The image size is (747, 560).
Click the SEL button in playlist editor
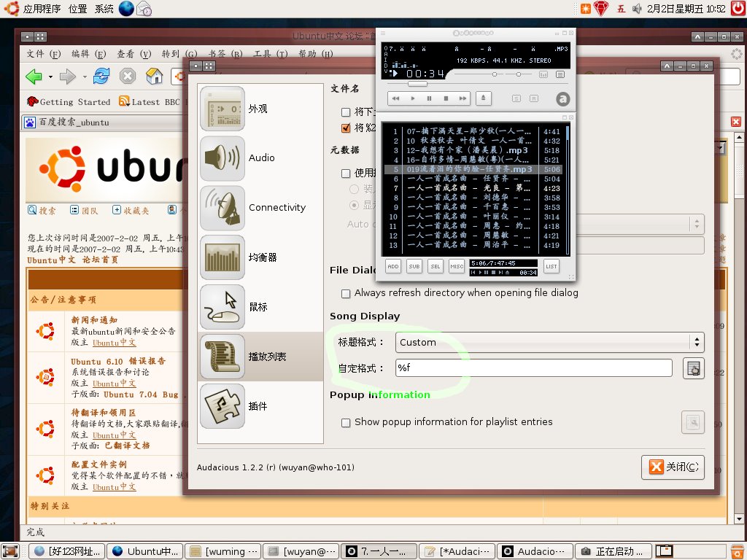coord(436,267)
